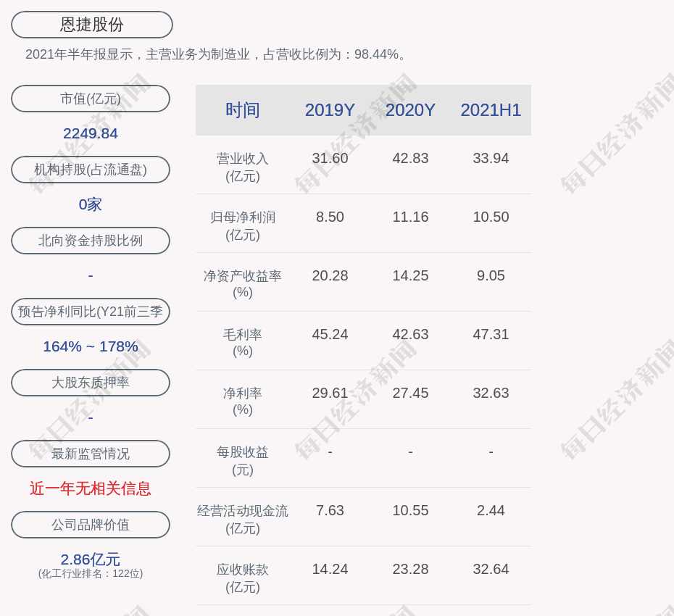The image size is (674, 616).
Task: Click the 市值(亿元) label pill
Action: click(x=91, y=99)
